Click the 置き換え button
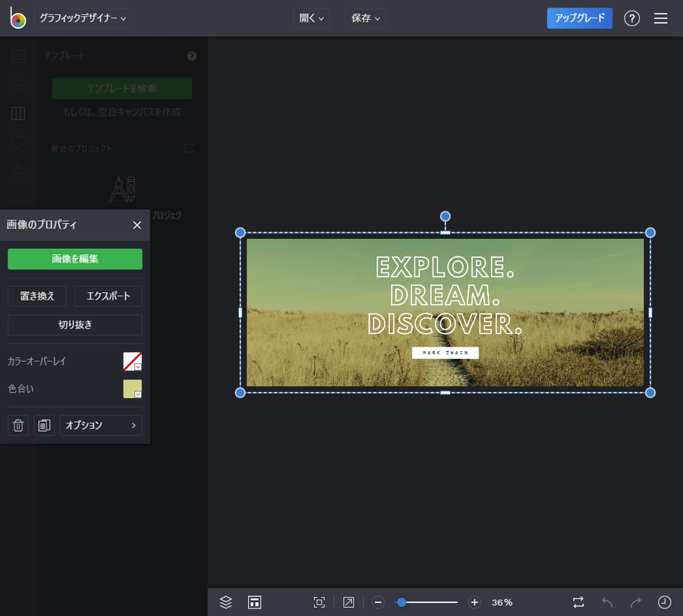This screenshot has height=616, width=683. pos(37,296)
